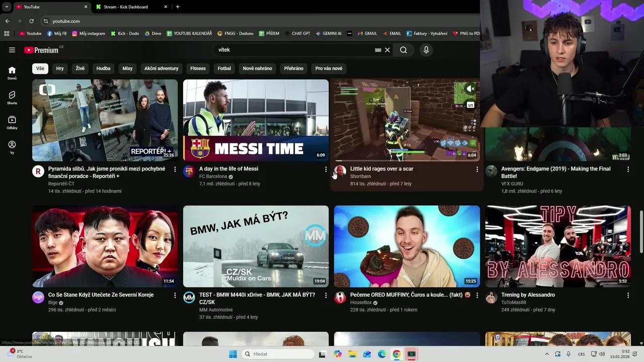Open the Faktury - Vytváření bookmark
644x362 pixels.
pyautogui.click(x=427, y=34)
